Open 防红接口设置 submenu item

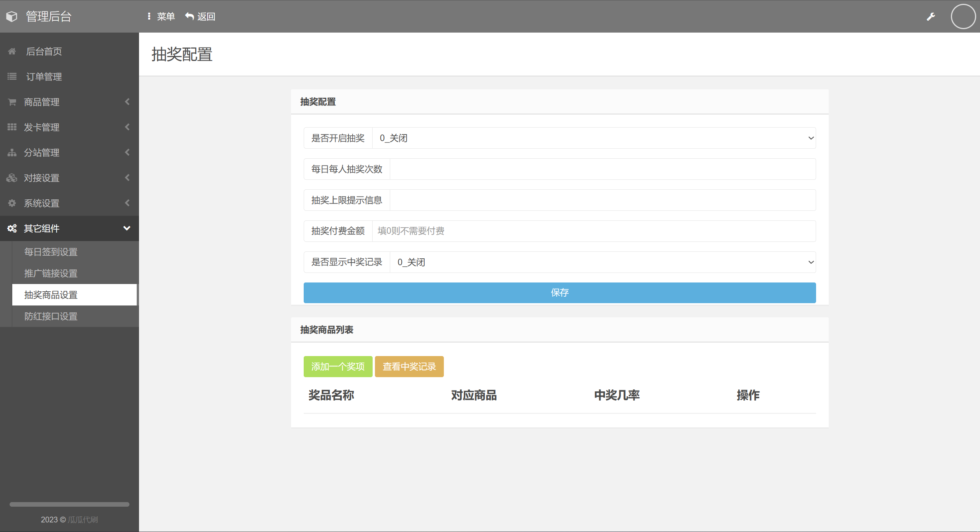coord(51,316)
